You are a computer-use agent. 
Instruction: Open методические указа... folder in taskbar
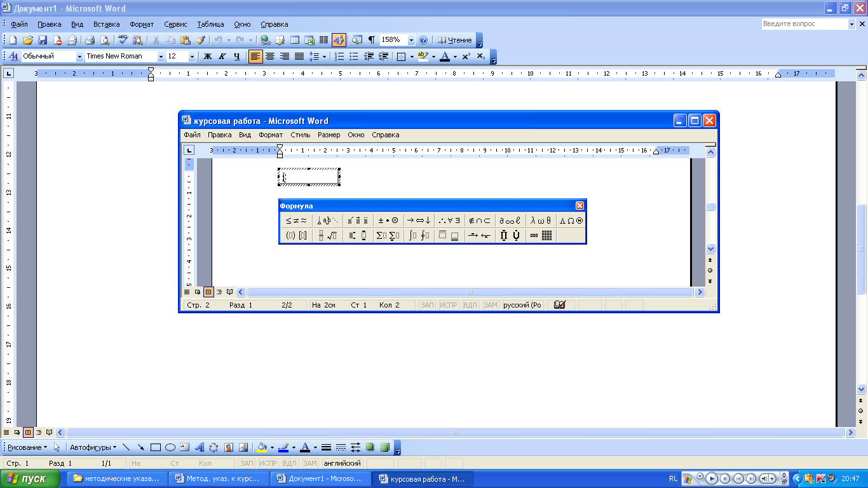(117, 478)
